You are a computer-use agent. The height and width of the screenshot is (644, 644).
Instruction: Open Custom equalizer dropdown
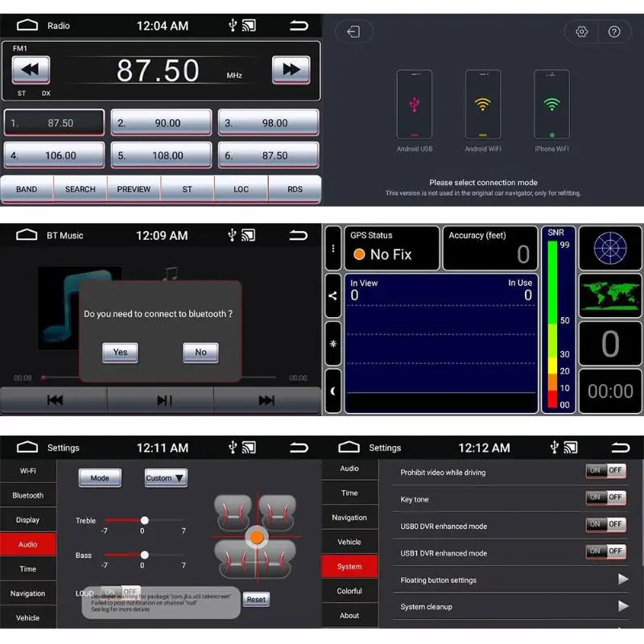166,478
